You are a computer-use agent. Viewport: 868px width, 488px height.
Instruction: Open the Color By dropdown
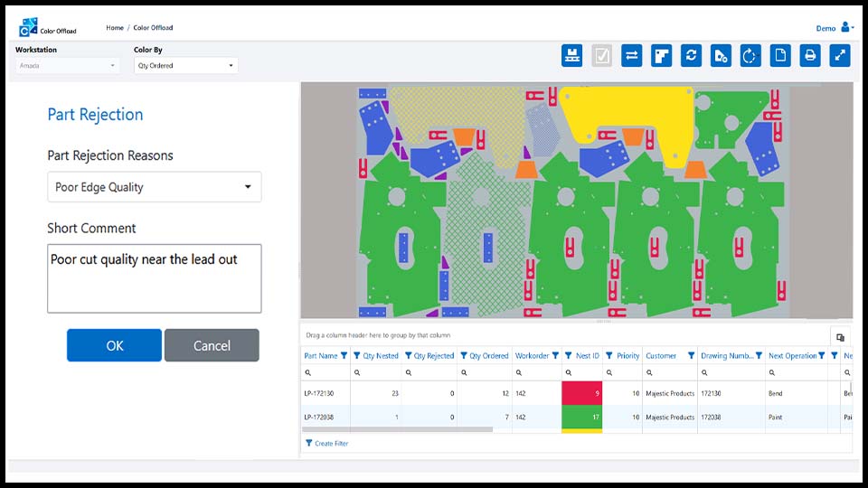(x=184, y=66)
